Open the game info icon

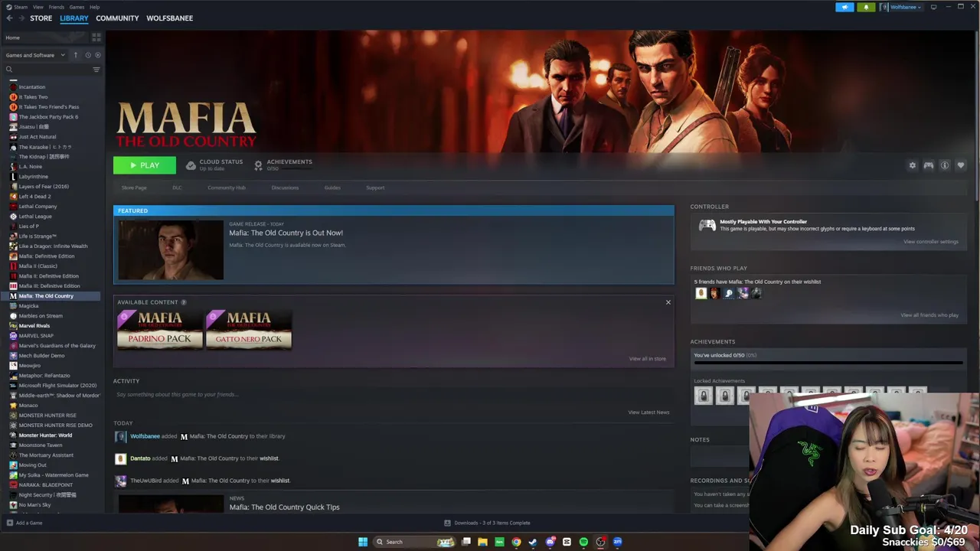[x=945, y=165]
